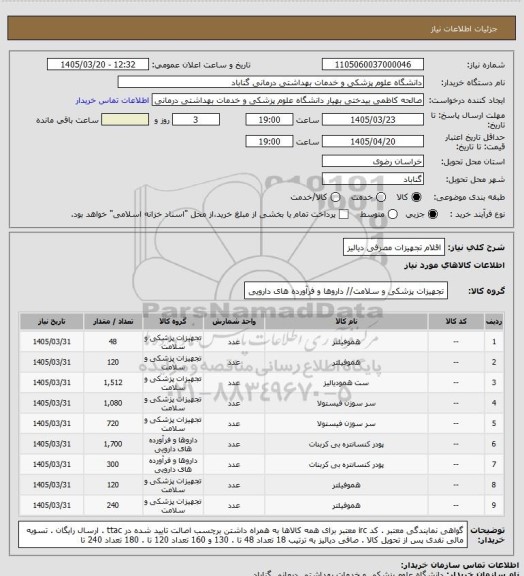524x576 pixels.
Task: Click هموفیلتر item name in row 9
Action: point(346,505)
